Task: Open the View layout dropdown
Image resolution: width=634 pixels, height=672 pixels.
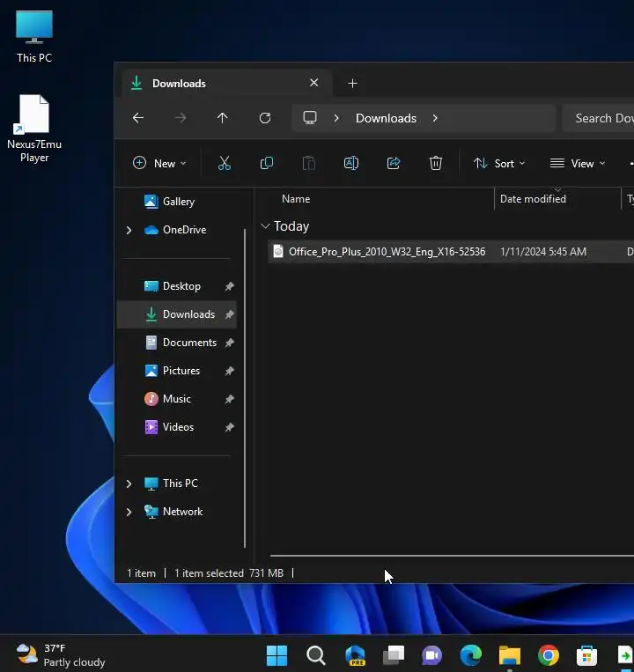Action: 578,163
